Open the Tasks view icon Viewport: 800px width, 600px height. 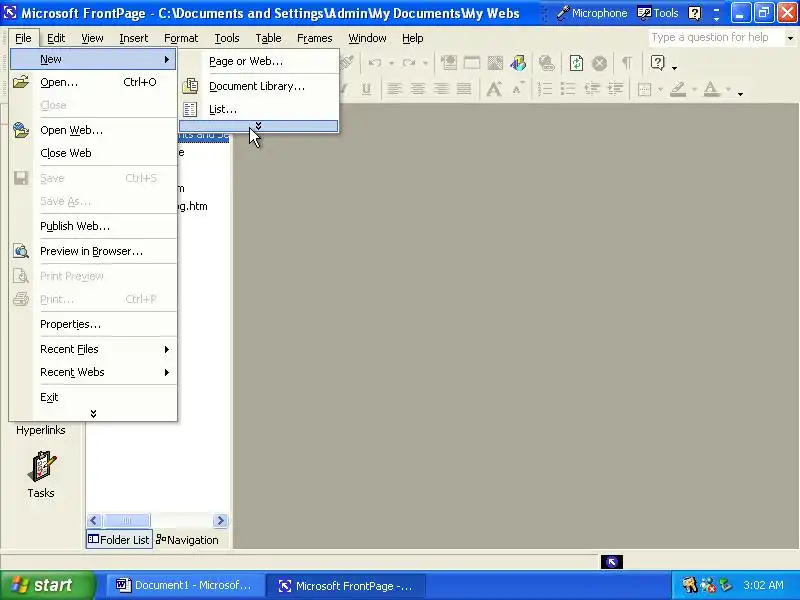click(x=41, y=474)
